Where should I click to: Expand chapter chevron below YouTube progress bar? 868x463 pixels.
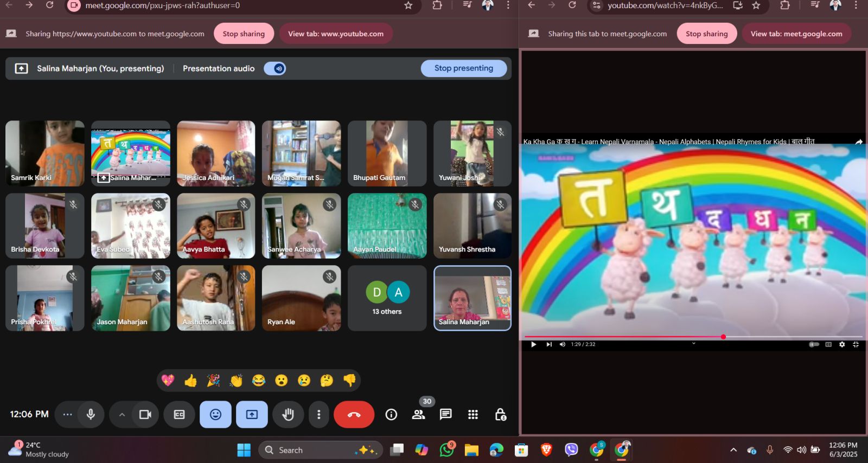(x=693, y=343)
